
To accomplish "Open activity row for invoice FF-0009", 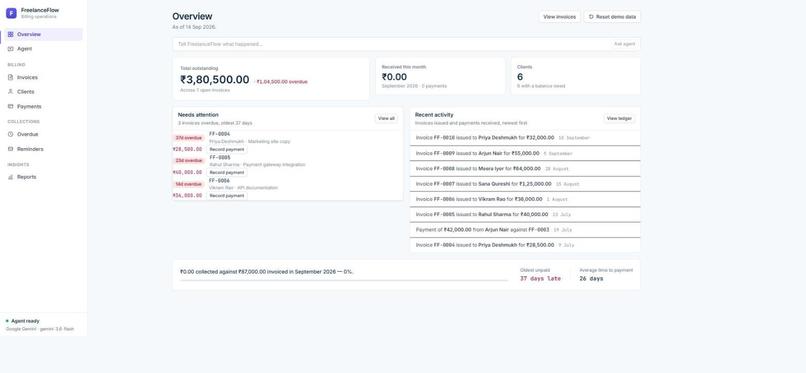I will [x=525, y=153].
